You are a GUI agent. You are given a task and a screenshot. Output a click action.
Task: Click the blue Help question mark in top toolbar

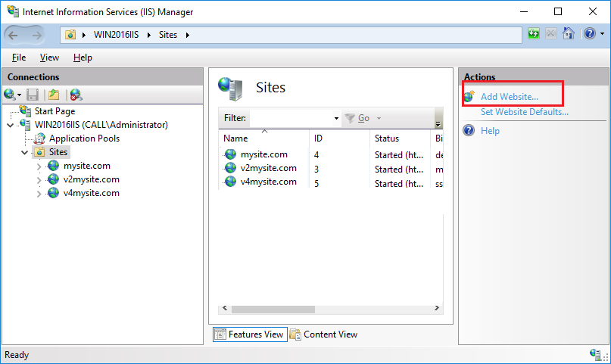pos(590,34)
